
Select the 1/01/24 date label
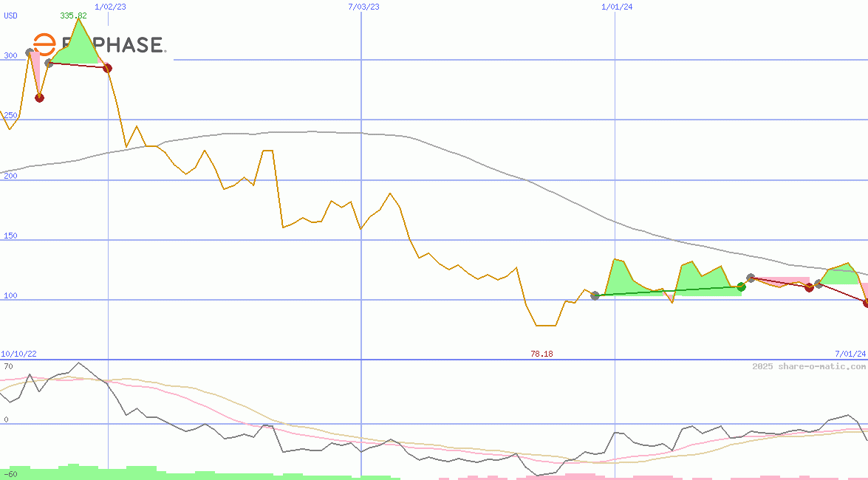point(617,7)
